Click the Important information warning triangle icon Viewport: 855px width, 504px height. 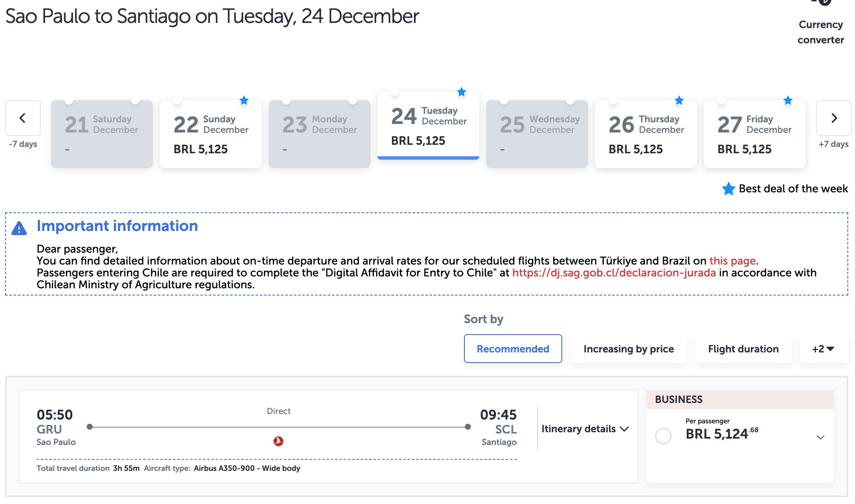click(x=19, y=228)
